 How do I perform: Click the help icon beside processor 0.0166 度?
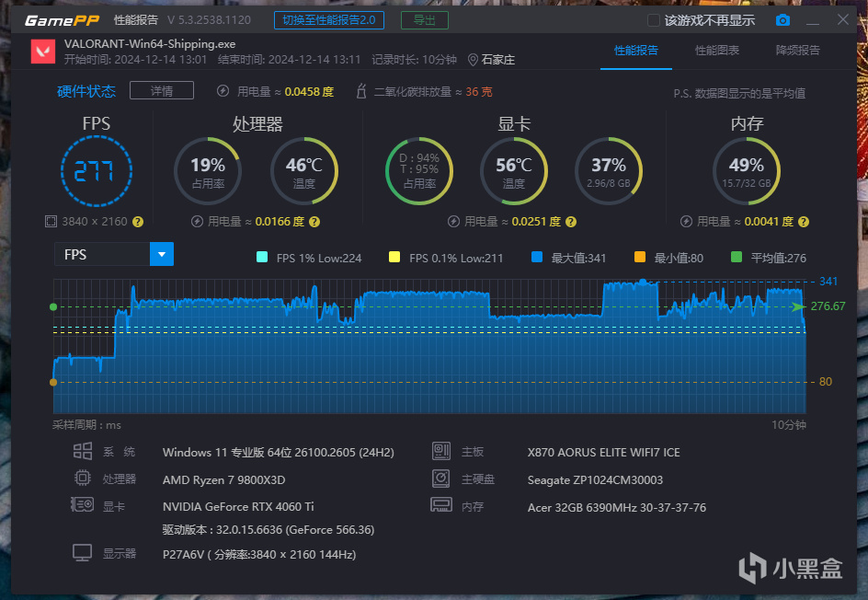pyautogui.click(x=314, y=222)
